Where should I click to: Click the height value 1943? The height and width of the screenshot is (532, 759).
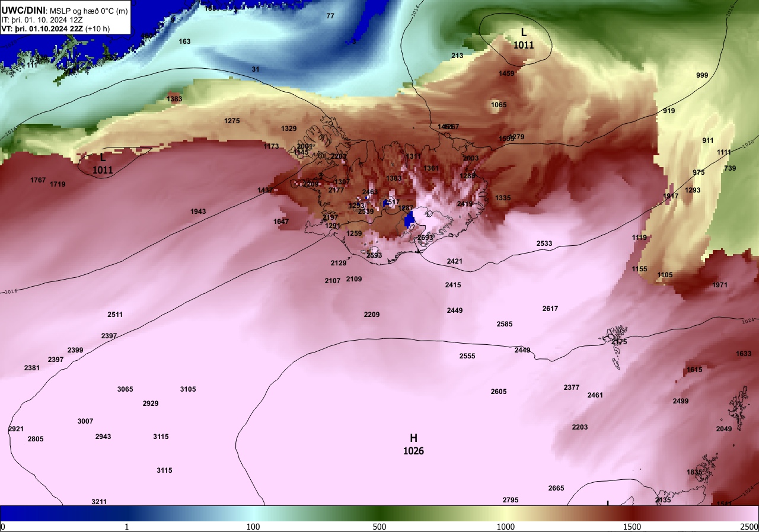(x=198, y=211)
